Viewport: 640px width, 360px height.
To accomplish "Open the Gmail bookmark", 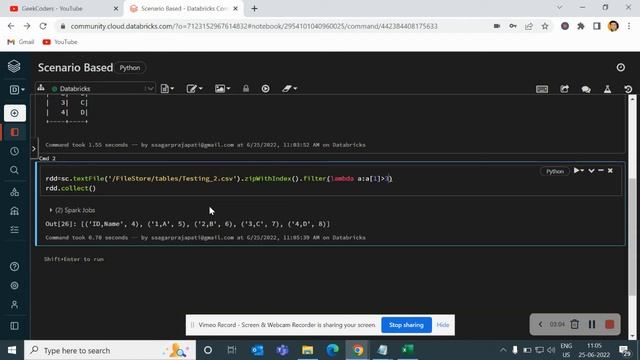I will (x=21, y=42).
